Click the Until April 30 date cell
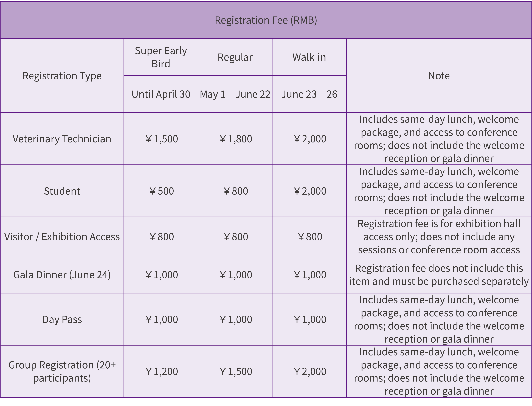 tap(161, 94)
